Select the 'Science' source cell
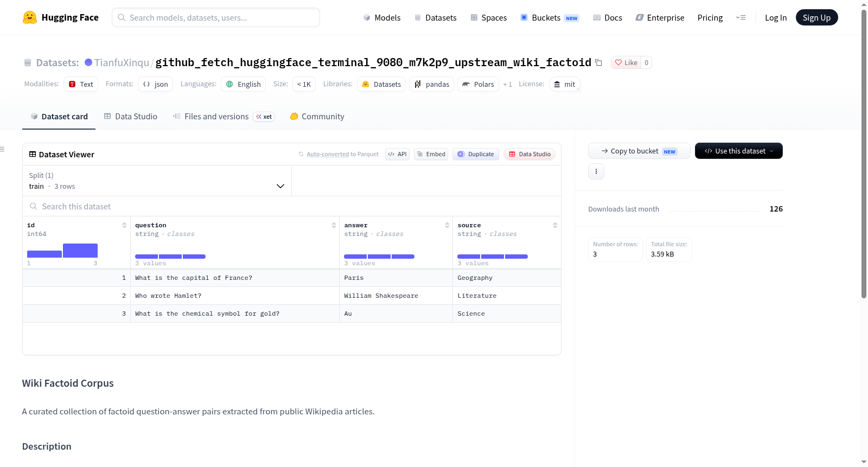The image size is (868, 467). pyautogui.click(x=507, y=314)
